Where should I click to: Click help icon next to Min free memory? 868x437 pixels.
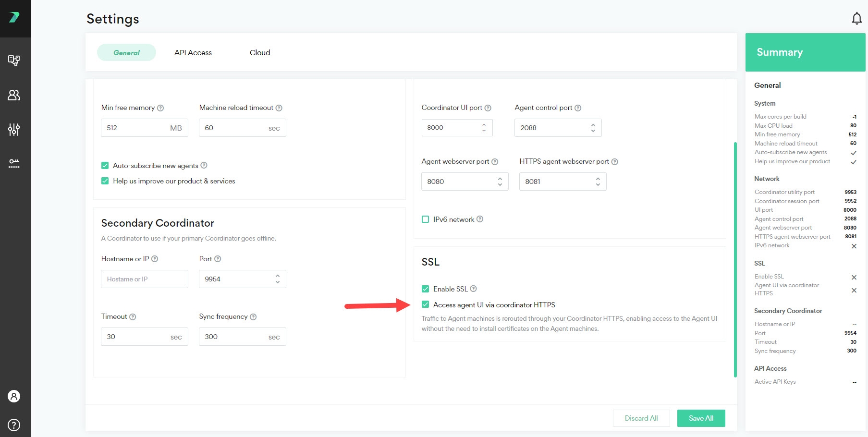click(160, 108)
